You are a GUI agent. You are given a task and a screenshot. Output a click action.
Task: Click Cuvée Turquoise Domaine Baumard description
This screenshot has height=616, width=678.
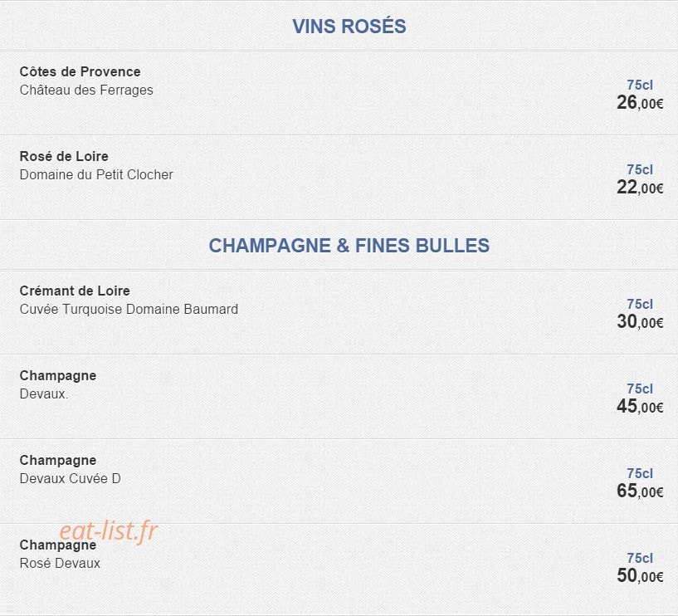point(129,310)
